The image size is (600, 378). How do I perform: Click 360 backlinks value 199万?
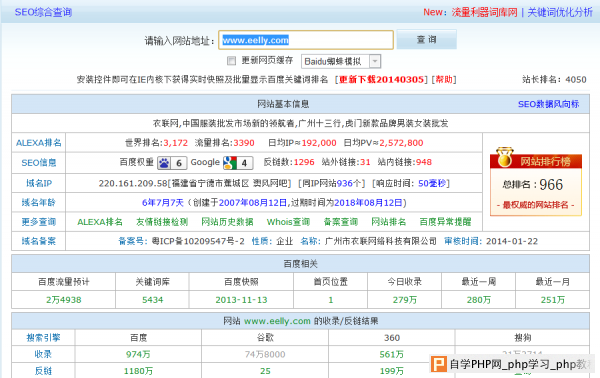pos(391,371)
